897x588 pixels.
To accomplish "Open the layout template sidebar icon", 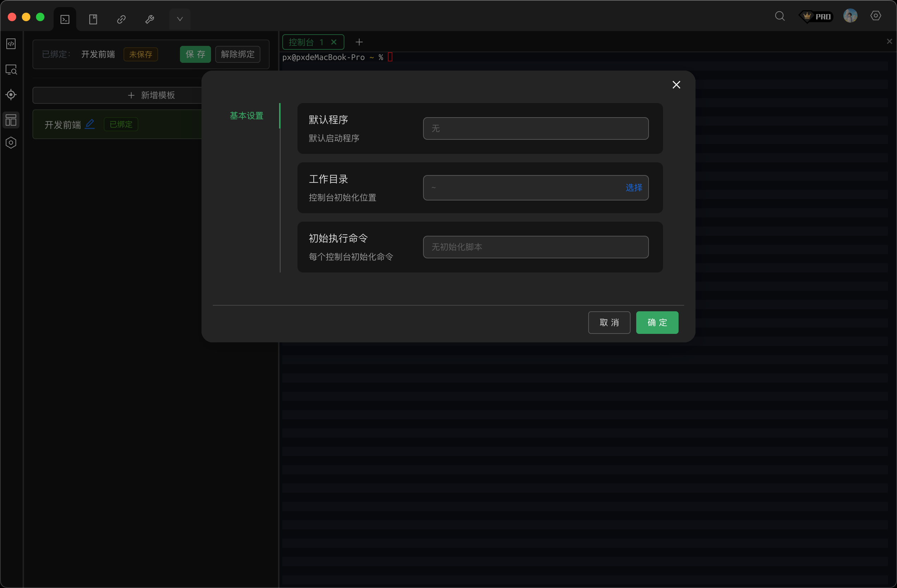I will (x=11, y=120).
